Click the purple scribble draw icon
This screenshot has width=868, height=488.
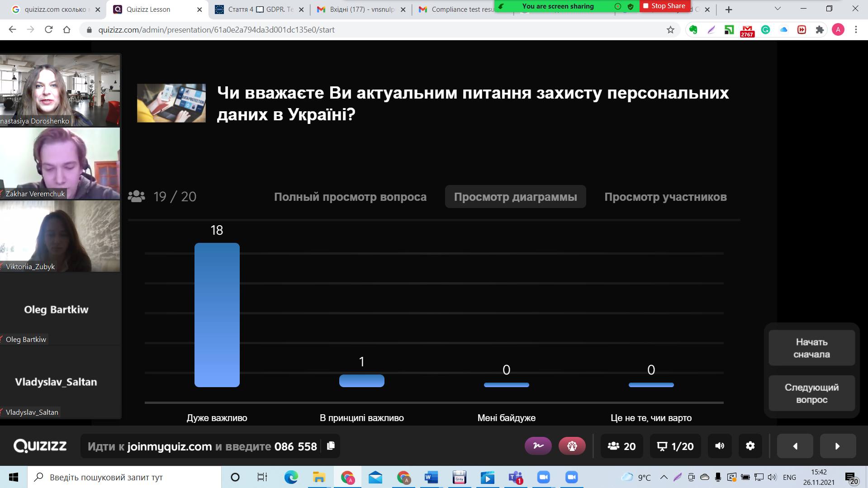click(538, 446)
